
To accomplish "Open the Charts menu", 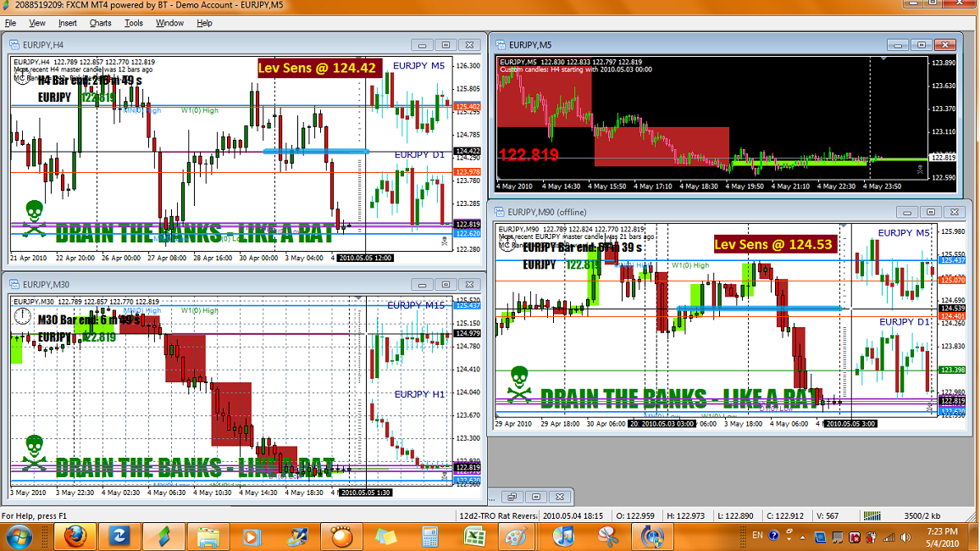I will pyautogui.click(x=100, y=23).
